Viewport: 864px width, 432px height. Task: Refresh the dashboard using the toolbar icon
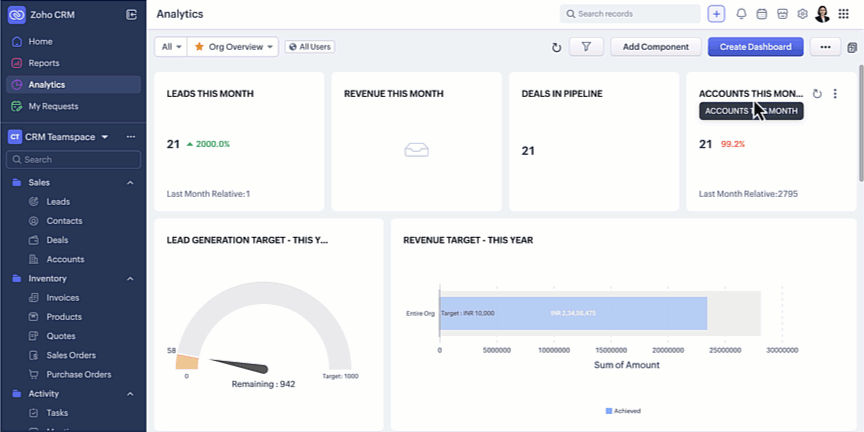[x=556, y=47]
